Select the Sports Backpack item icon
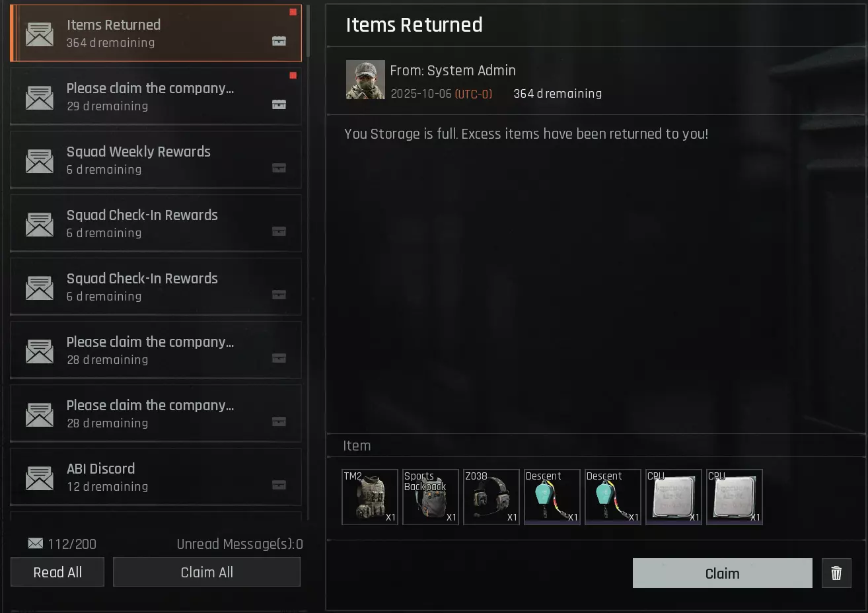 pos(431,497)
